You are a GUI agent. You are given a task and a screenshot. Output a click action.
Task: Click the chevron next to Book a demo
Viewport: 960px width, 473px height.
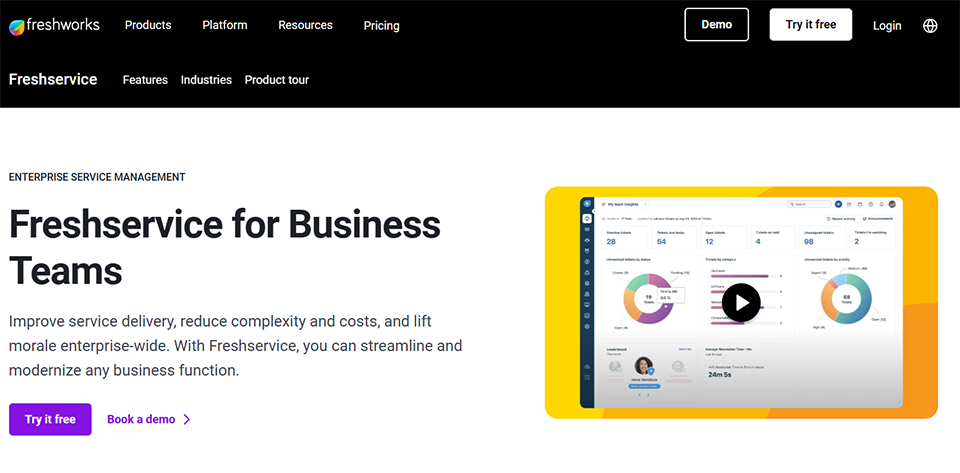click(187, 419)
